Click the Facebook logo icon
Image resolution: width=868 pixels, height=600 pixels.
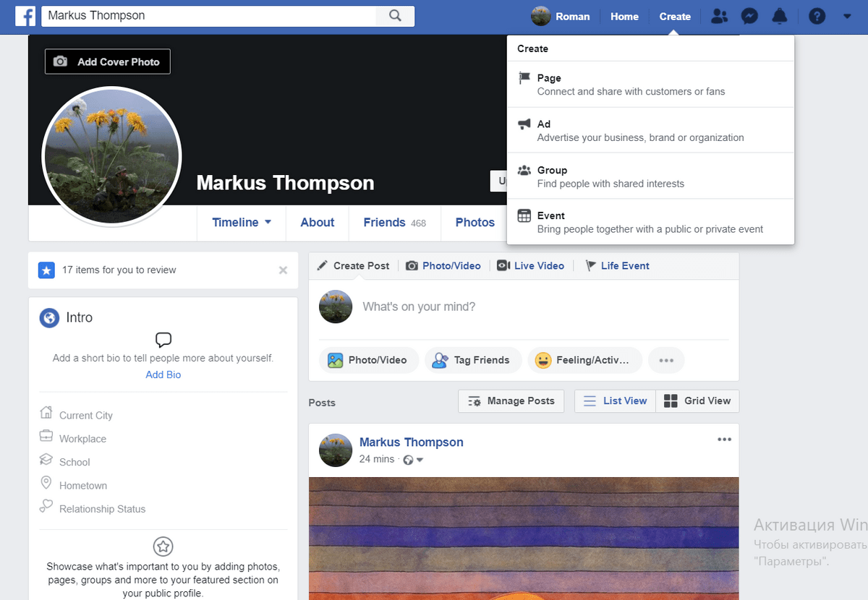25,16
